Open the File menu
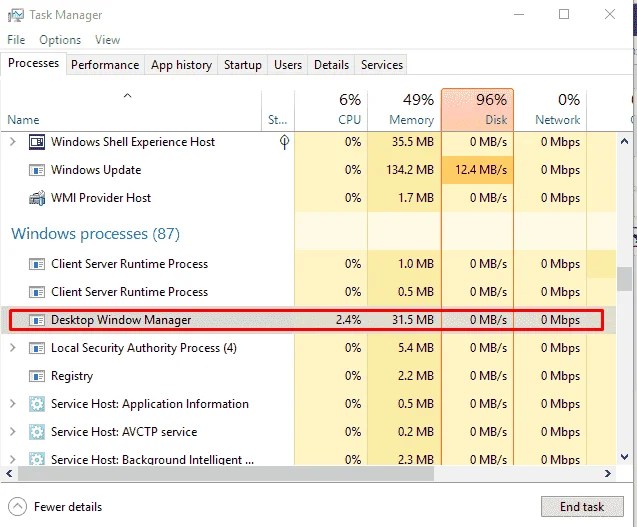Image resolution: width=637 pixels, height=527 pixels. pyautogui.click(x=16, y=40)
